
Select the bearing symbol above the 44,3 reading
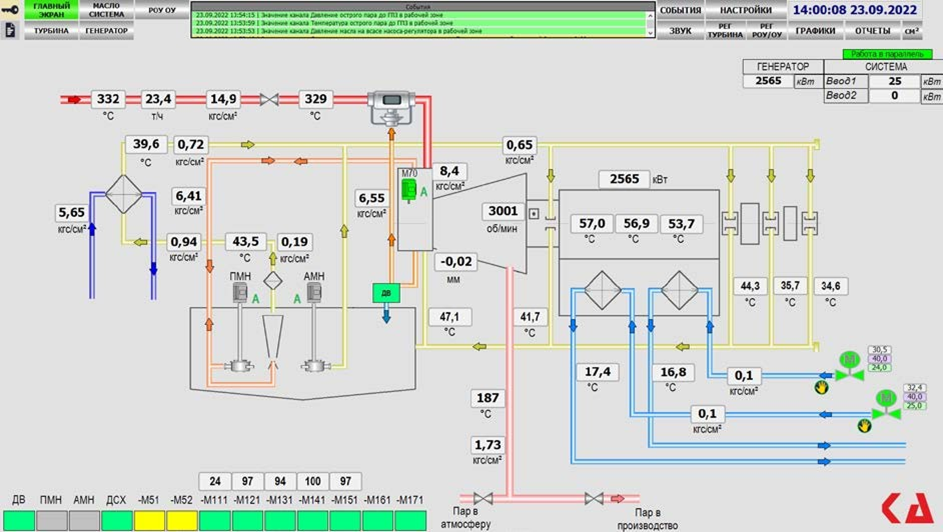click(x=730, y=224)
